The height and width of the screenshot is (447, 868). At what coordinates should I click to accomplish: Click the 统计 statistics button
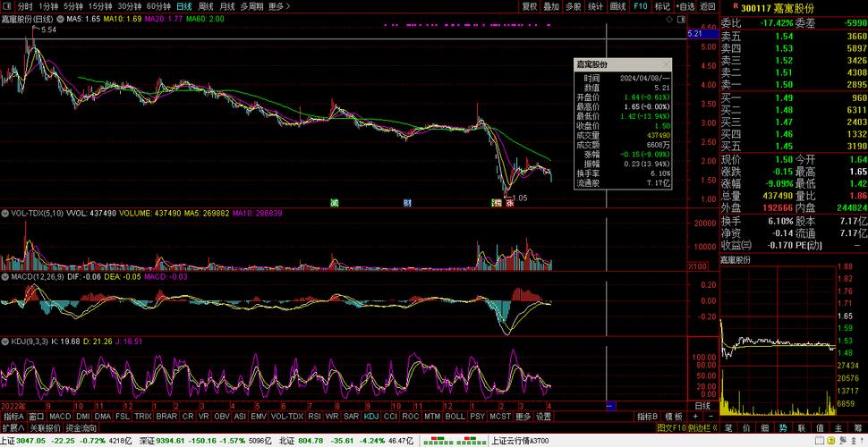tap(596, 6)
